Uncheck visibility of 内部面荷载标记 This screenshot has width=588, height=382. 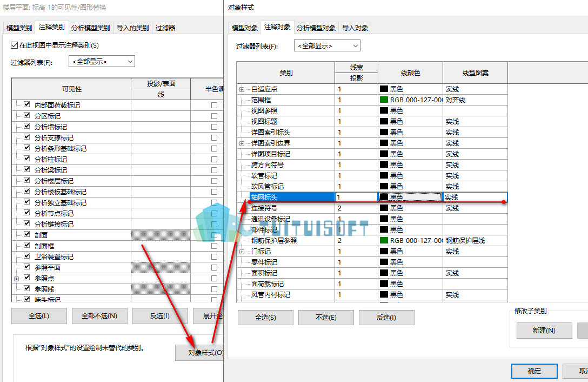(x=26, y=104)
